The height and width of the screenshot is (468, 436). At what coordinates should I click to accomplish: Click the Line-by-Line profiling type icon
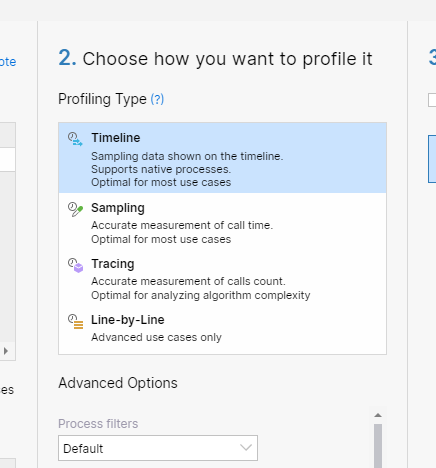click(x=75, y=321)
